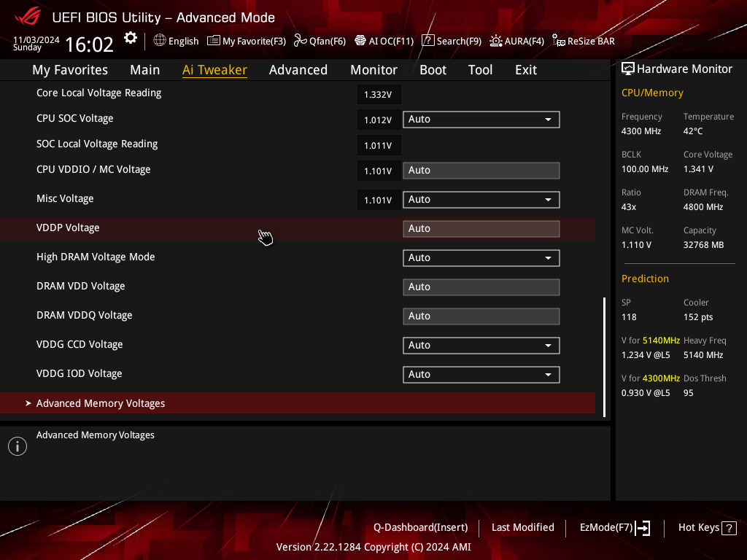The width and height of the screenshot is (747, 560).
Task: Click DRAM VDDQ Voltage input field
Action: coord(481,316)
